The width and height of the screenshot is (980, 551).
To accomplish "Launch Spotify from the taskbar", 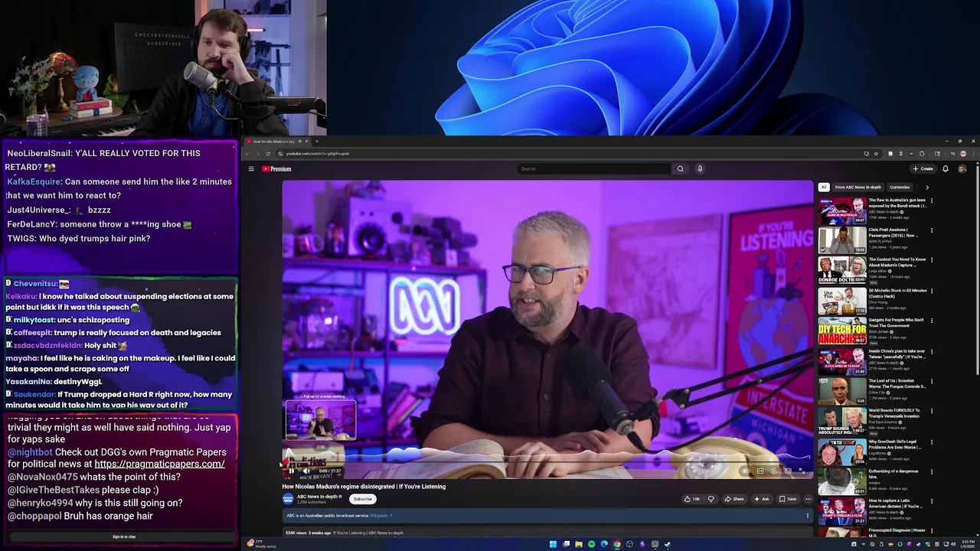I will click(591, 544).
